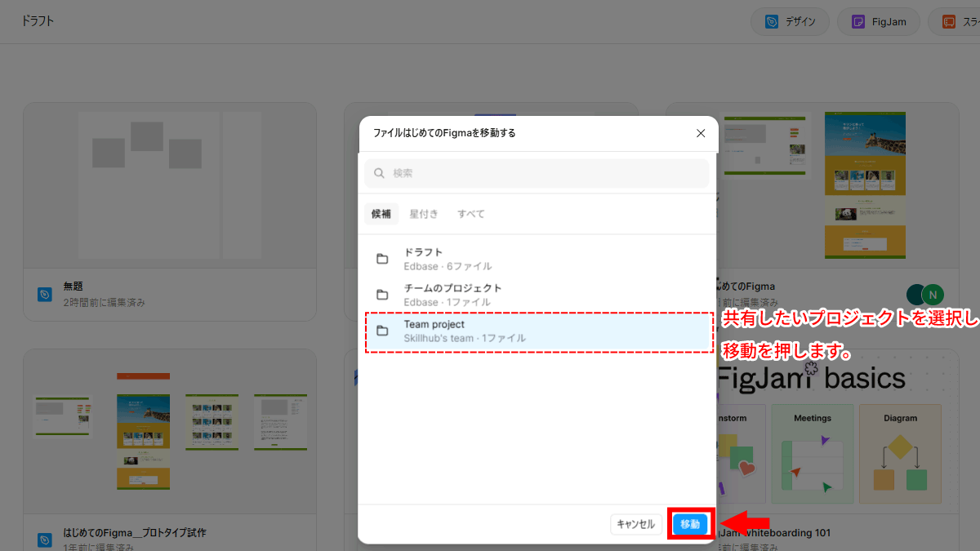Click the デザイン file icon at top
The height and width of the screenshot is (551, 980).
(772, 22)
